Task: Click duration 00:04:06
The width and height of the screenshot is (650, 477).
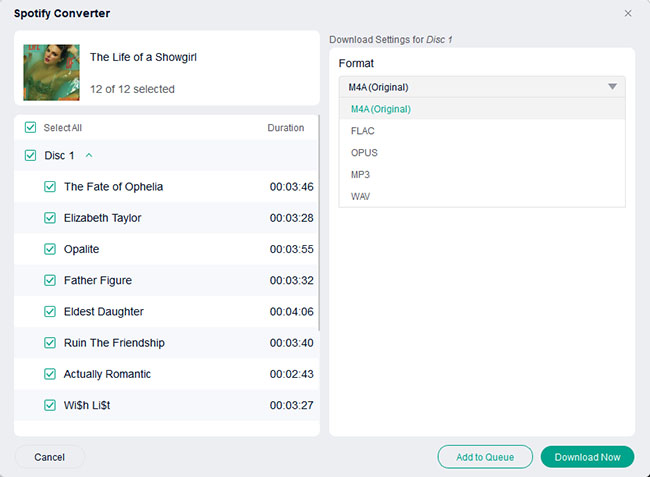Action: point(291,312)
